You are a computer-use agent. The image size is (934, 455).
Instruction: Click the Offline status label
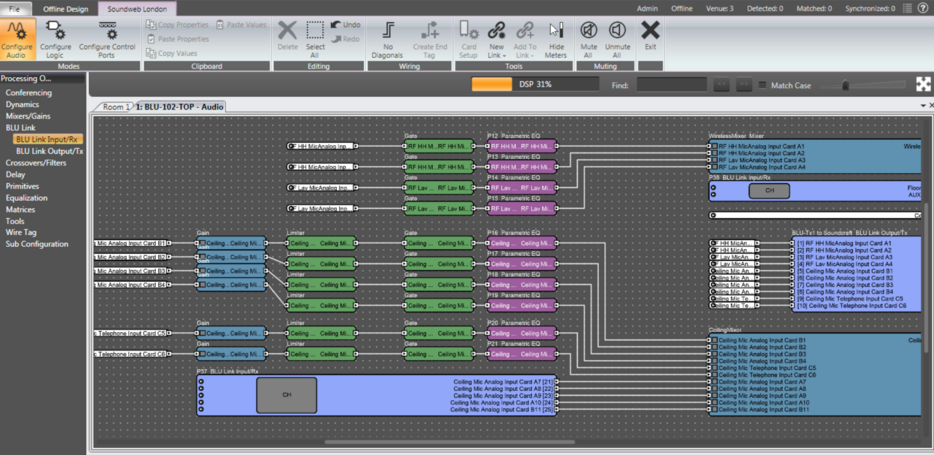point(681,8)
